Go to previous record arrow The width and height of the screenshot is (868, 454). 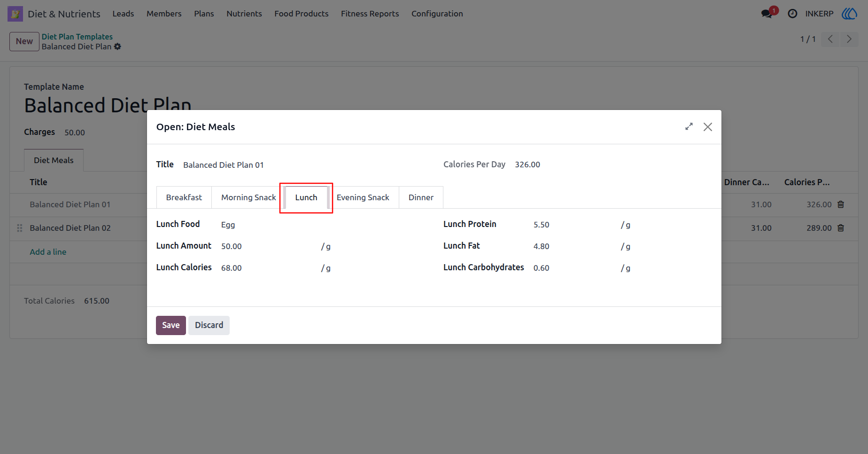click(x=830, y=39)
